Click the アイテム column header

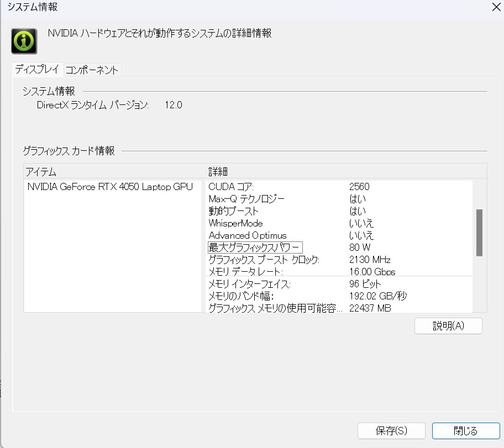(114, 172)
